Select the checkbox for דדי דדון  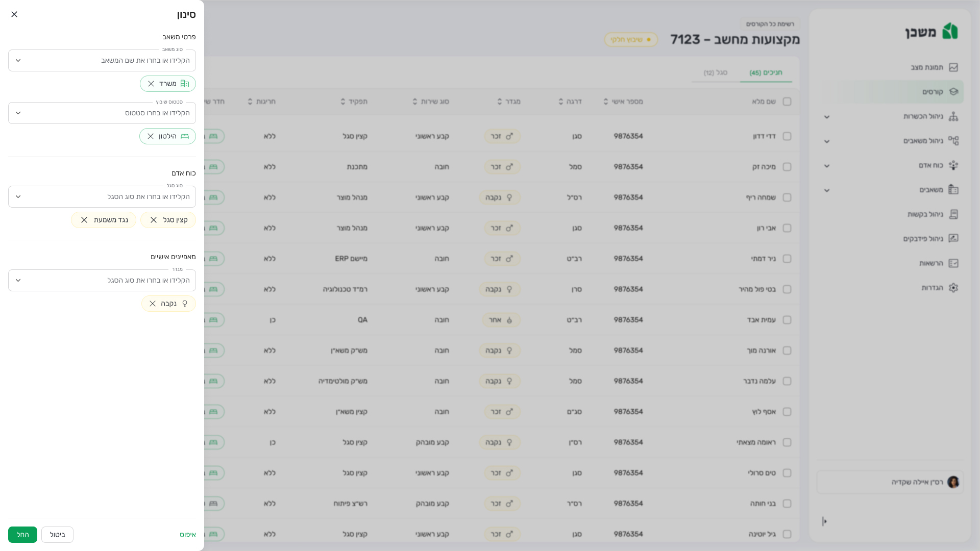pyautogui.click(x=787, y=136)
